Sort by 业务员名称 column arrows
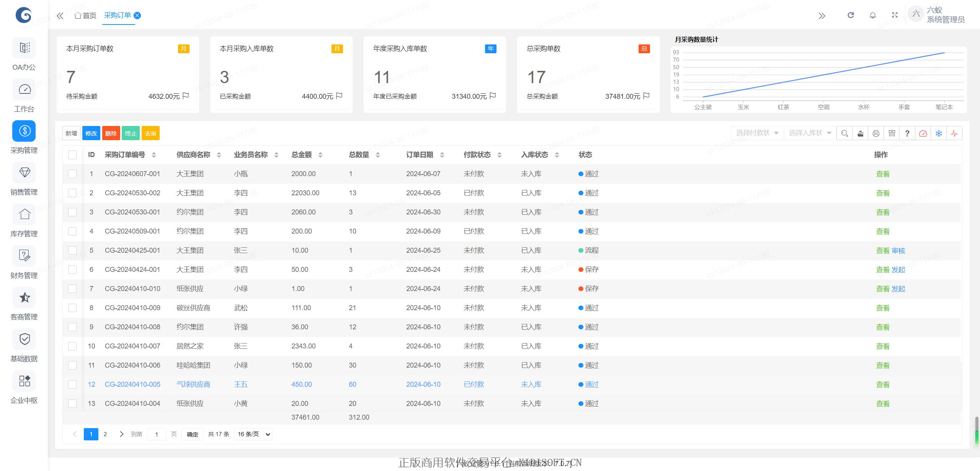 [276, 155]
